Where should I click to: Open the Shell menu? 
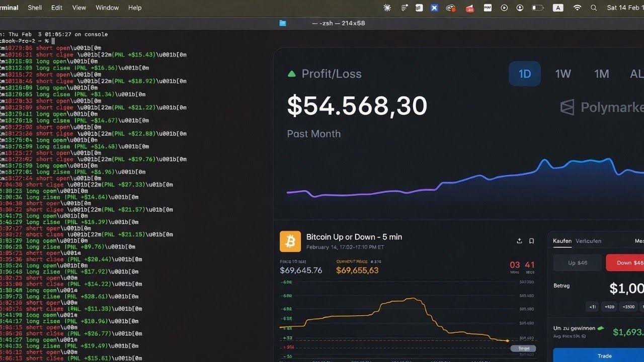(x=35, y=8)
